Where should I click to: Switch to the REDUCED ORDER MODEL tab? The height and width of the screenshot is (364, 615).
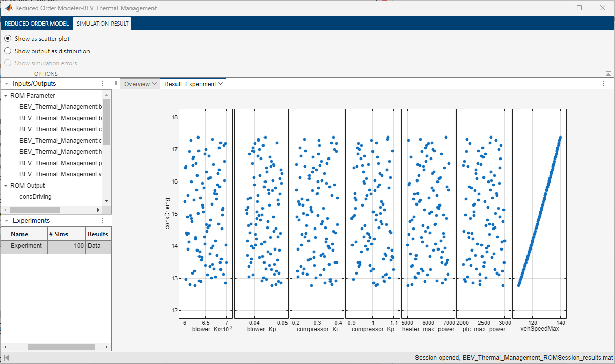(36, 24)
